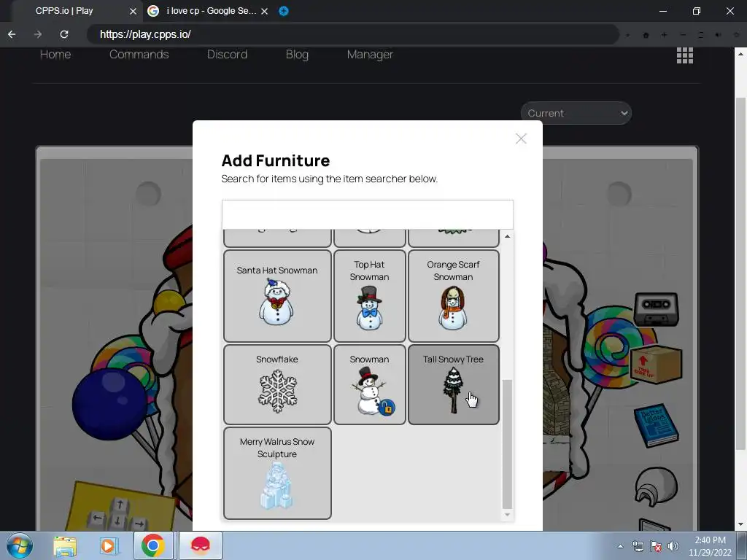Add the Snowflake furniture item
747x560 pixels.
tap(277, 384)
